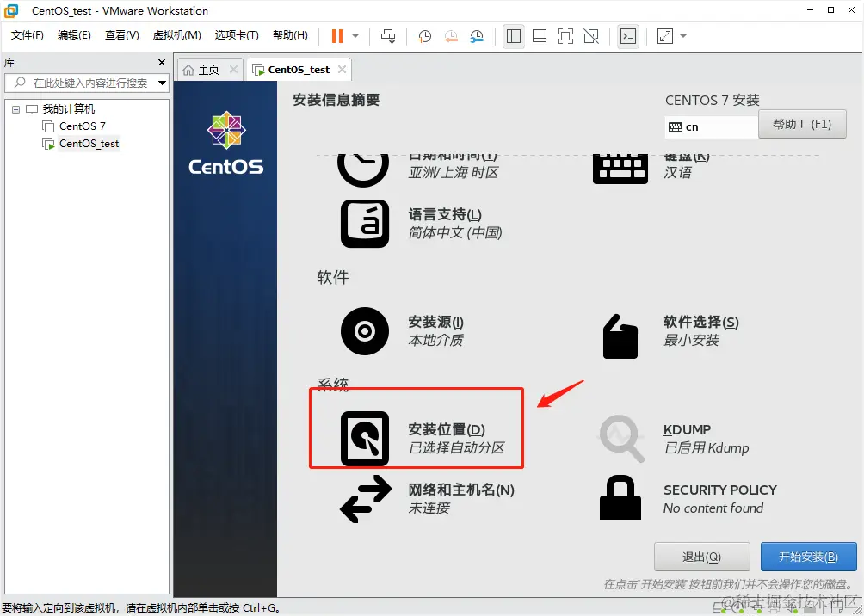The image size is (864, 616).
Task: Open the SECURITY POLICY padlock icon
Action: (x=620, y=497)
